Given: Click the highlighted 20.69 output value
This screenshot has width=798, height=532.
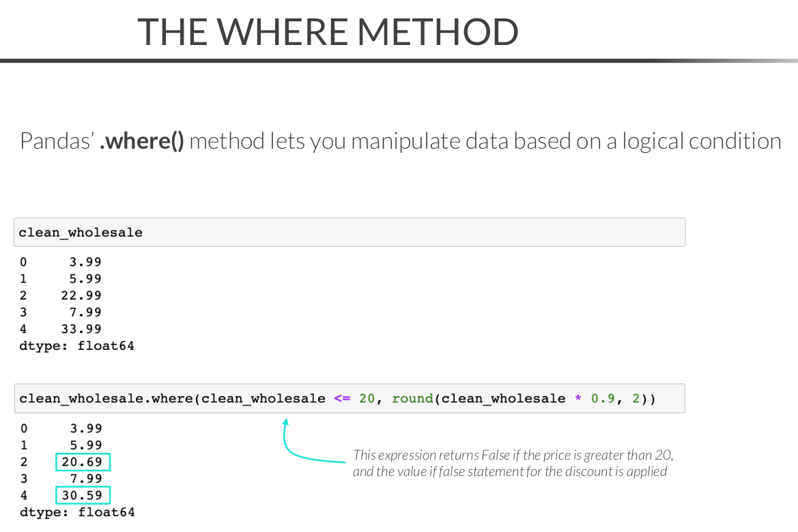Looking at the screenshot, I should coord(82,462).
